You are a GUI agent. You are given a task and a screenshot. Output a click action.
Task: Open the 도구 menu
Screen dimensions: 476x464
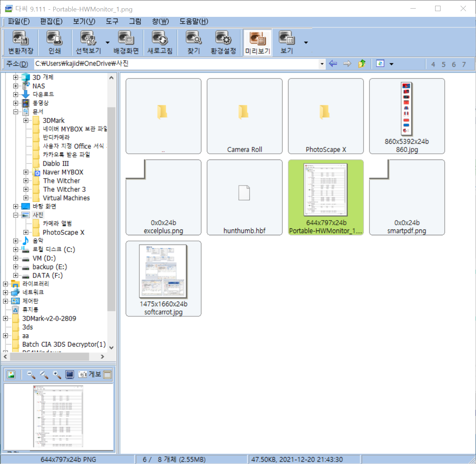coord(112,22)
